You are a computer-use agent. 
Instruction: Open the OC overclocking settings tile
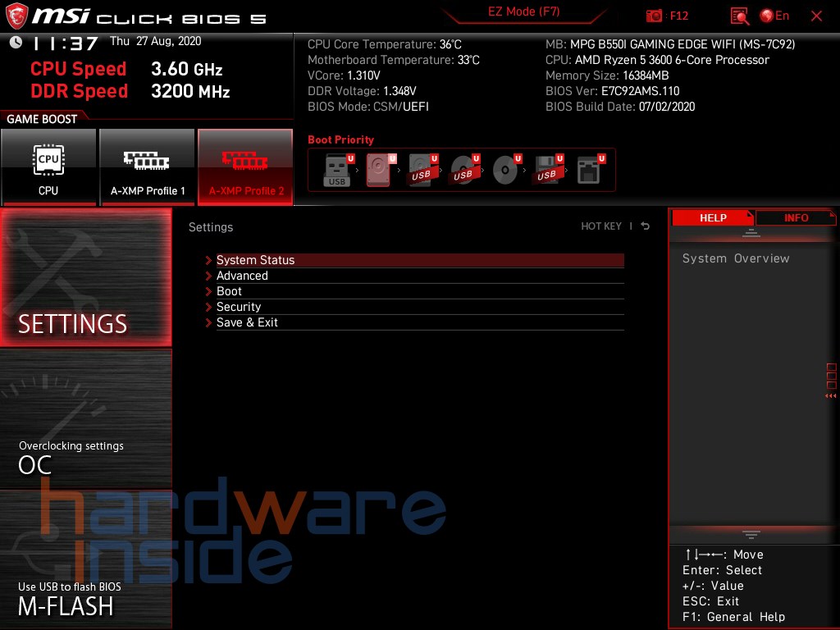coord(86,419)
